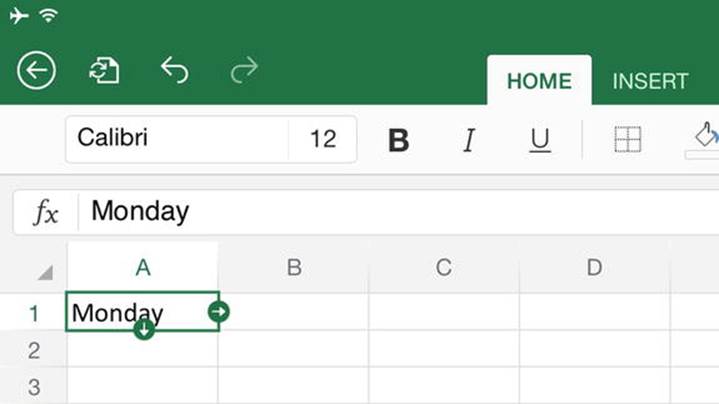Open the file sync/save icon

tap(104, 70)
